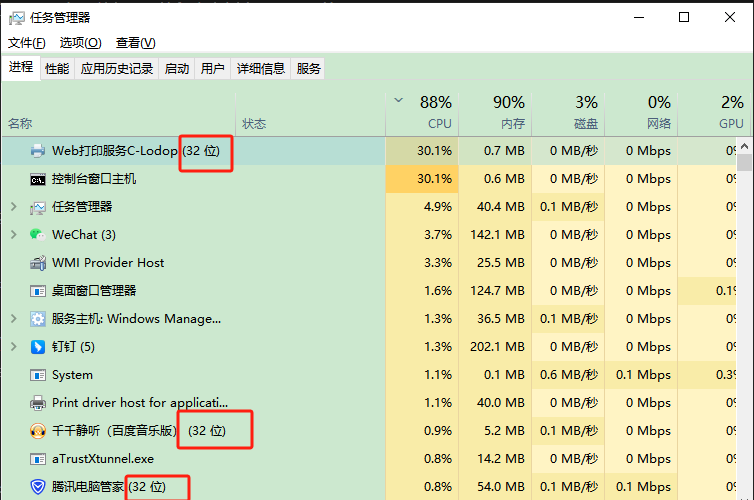Click the 任务管理器 process row icon
This screenshot has height=500, width=754.
click(x=38, y=207)
